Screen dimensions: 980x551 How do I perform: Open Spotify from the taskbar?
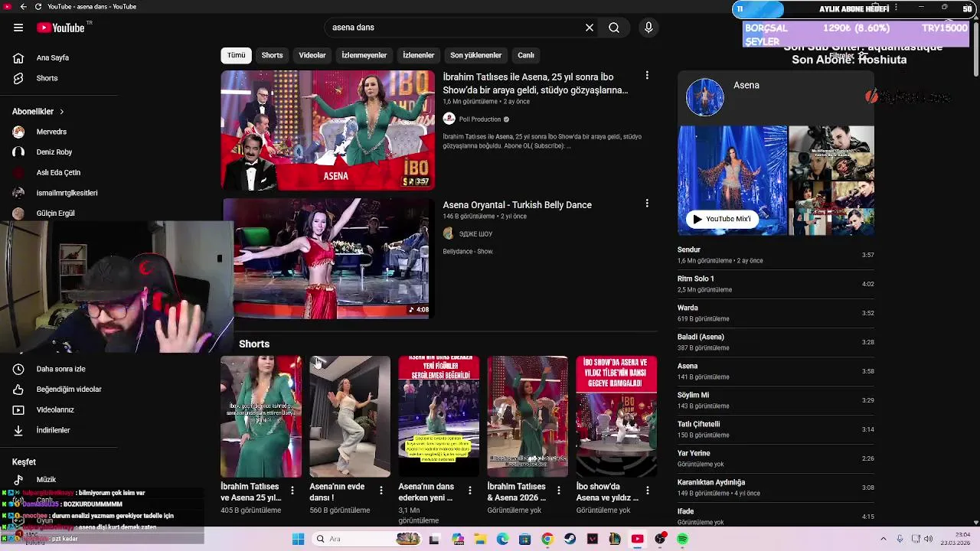click(x=682, y=540)
